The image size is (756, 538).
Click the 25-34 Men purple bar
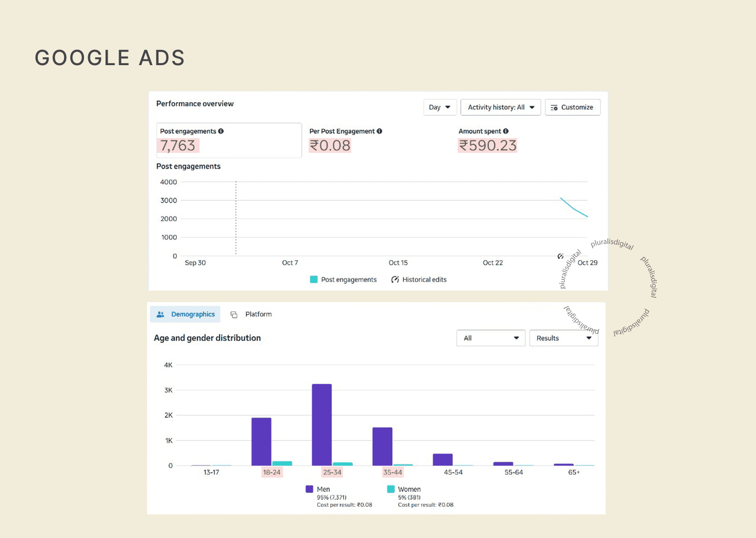322,425
